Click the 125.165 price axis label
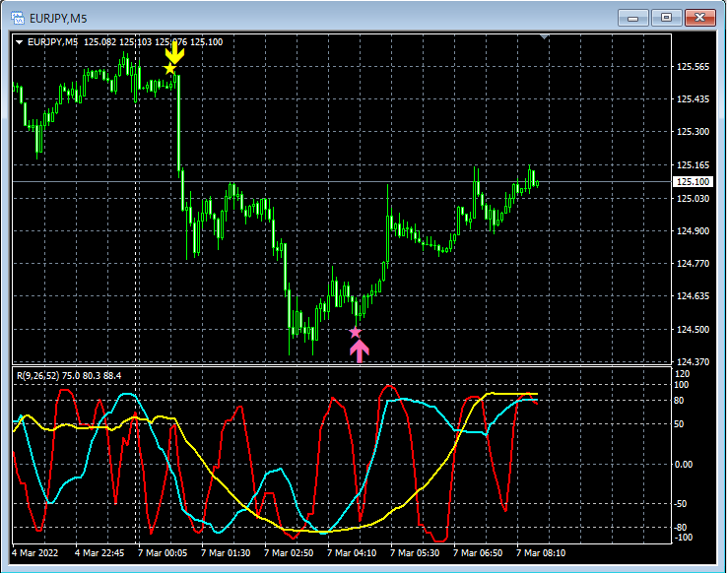The width and height of the screenshot is (728, 573). pyautogui.click(x=693, y=165)
